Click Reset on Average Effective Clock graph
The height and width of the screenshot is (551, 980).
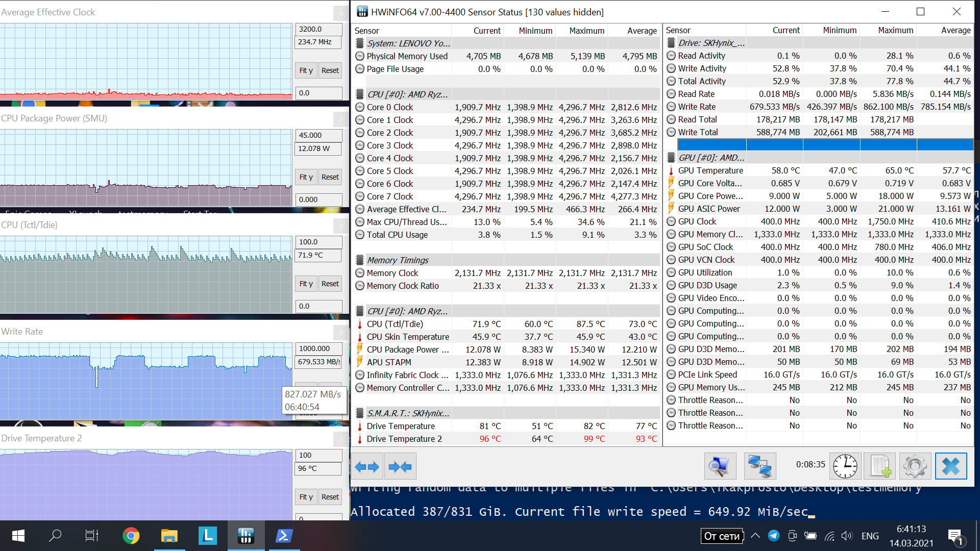pyautogui.click(x=330, y=70)
